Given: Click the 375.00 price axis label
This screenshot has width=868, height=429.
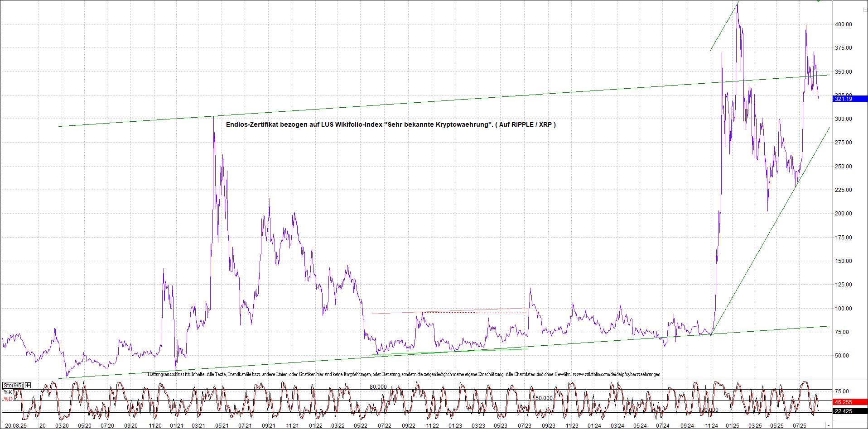Looking at the screenshot, I should click(x=843, y=48).
